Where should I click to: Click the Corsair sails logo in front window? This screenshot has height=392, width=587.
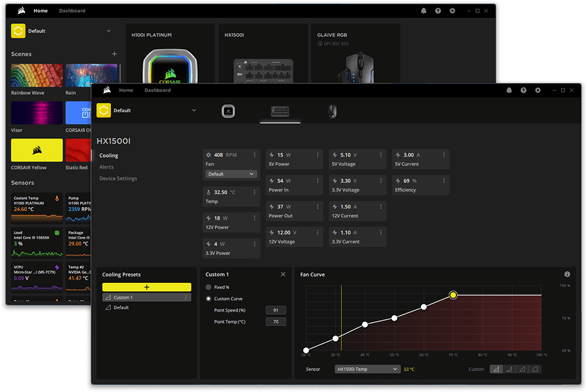(x=107, y=90)
